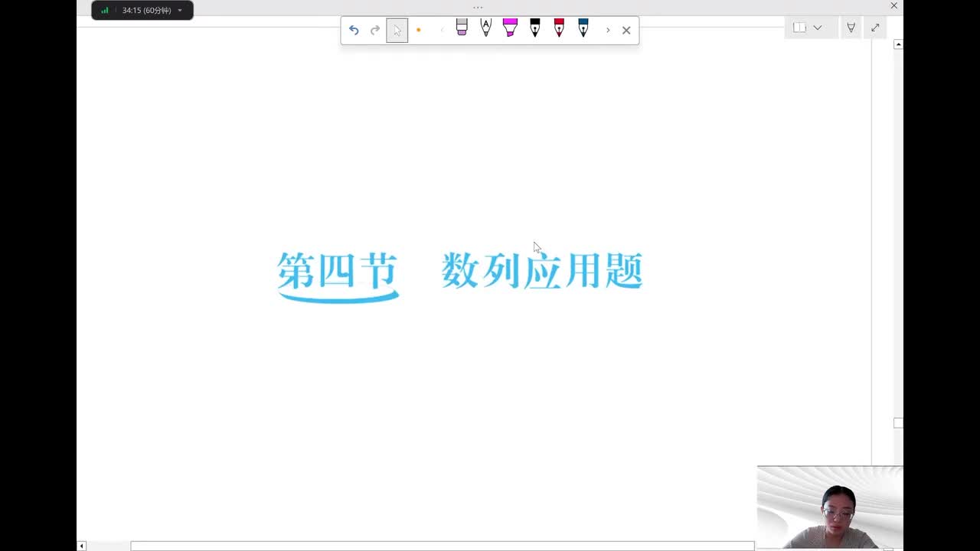Select the blue ink pen
Screen dimensions: 980x551
[583, 28]
